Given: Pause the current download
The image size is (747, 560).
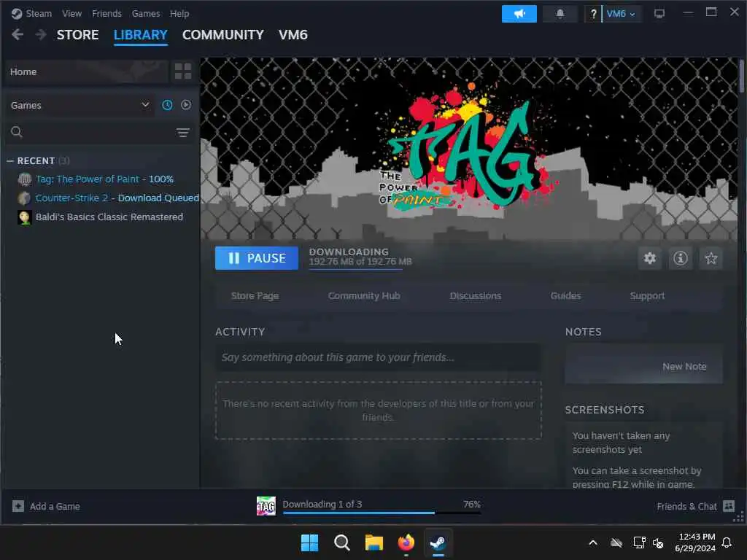Looking at the screenshot, I should [x=257, y=258].
